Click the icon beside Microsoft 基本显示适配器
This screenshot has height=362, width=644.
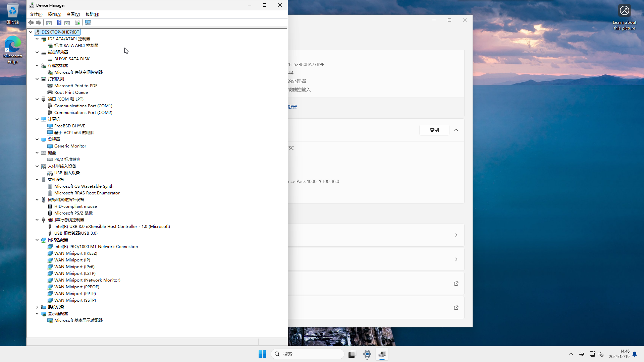[50, 320]
